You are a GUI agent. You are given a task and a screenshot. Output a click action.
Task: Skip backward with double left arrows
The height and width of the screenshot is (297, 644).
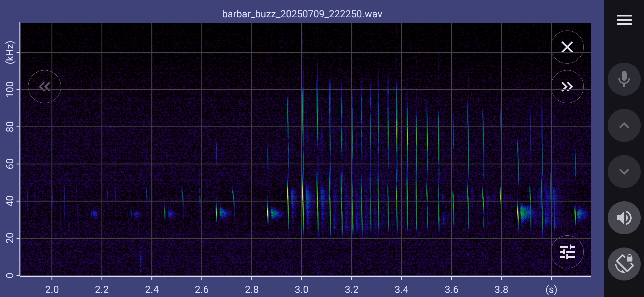[45, 87]
